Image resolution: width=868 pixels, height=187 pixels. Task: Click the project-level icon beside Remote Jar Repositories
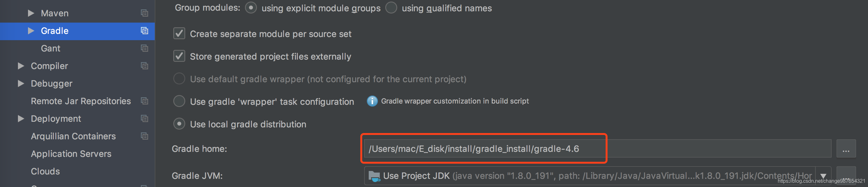pyautogui.click(x=145, y=101)
